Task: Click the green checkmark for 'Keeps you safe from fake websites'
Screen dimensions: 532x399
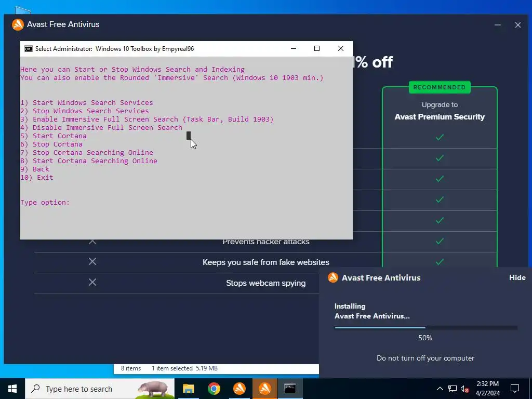Action: coord(440,262)
